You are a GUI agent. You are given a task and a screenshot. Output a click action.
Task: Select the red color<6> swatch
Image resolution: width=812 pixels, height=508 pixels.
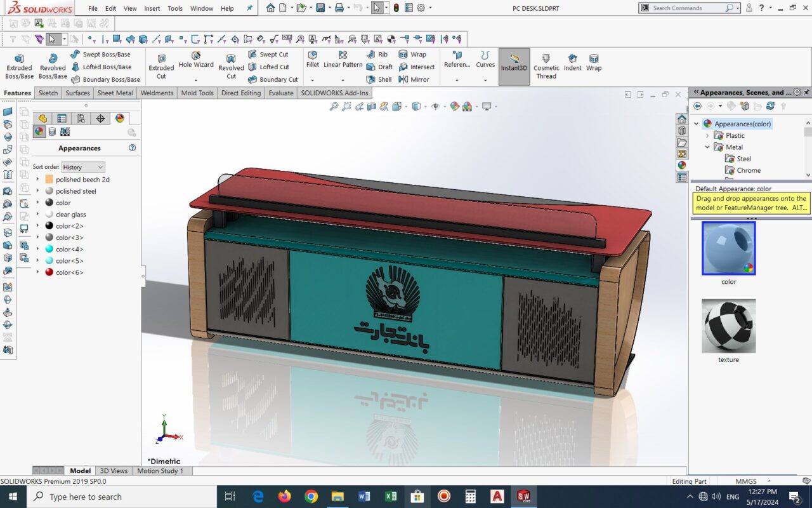point(49,272)
